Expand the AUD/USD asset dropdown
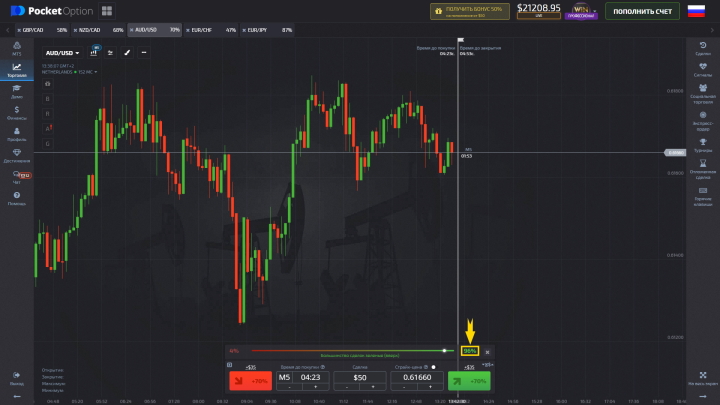 point(62,52)
